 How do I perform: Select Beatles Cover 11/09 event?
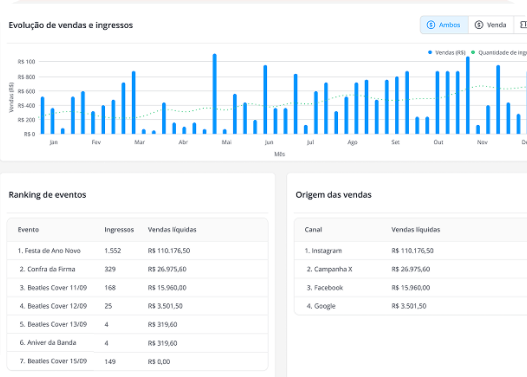(137, 288)
